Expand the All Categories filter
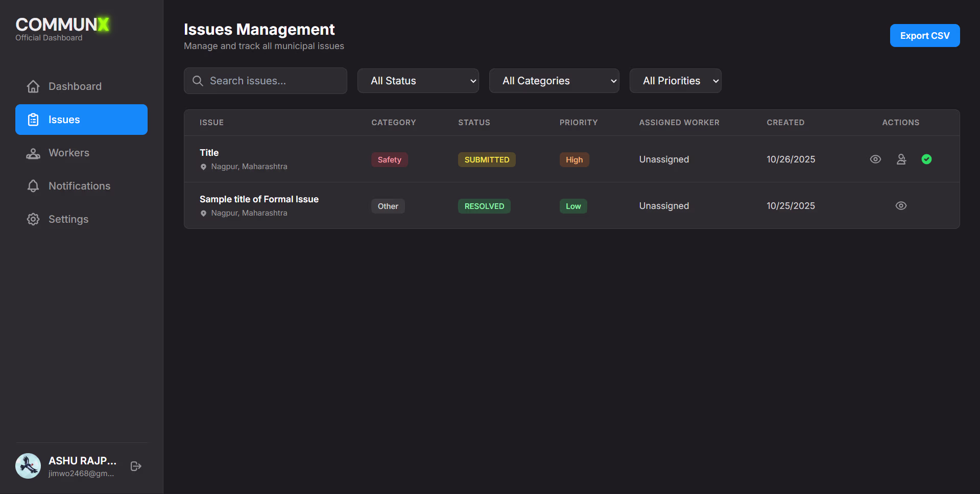Viewport: 980px width, 494px height. (x=554, y=81)
